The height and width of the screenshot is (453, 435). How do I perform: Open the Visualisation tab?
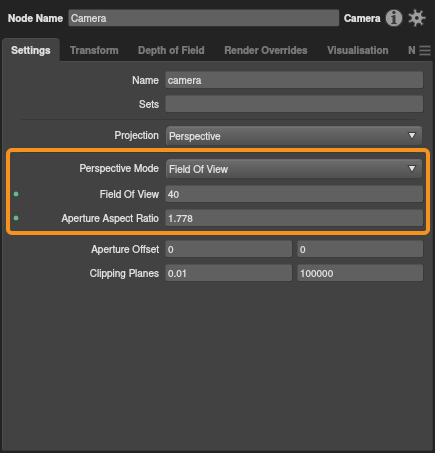(x=358, y=50)
